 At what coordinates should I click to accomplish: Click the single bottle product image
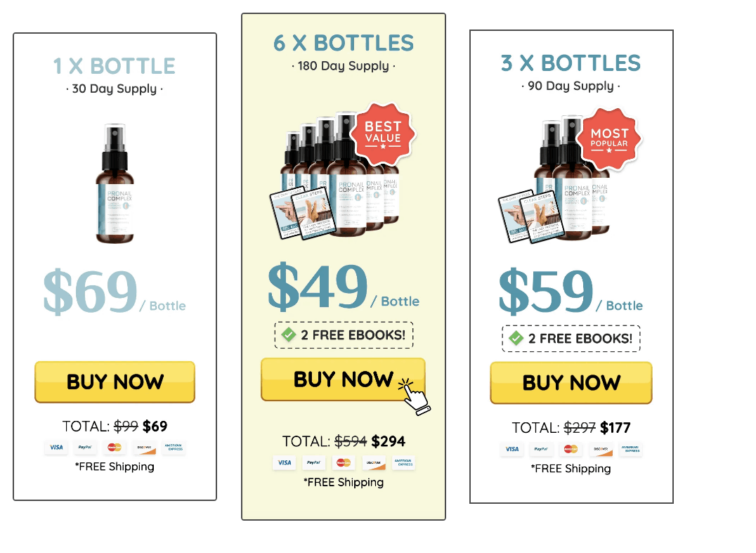(115, 183)
